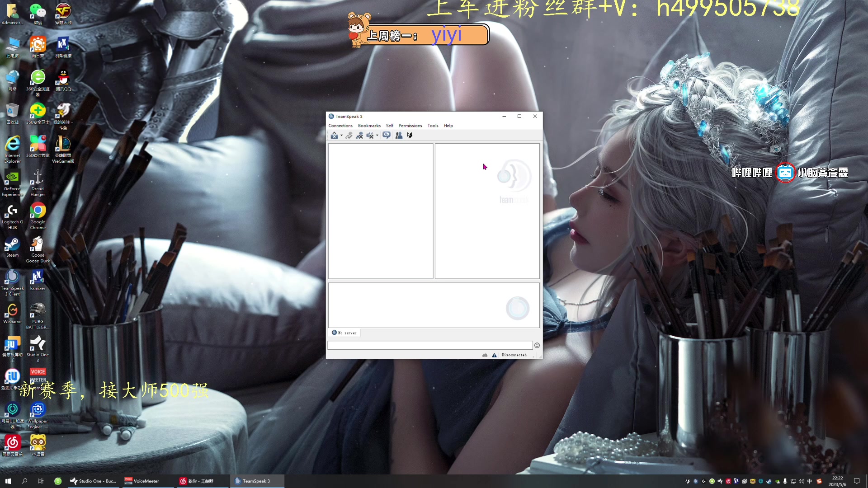Click the Disconnected status text
868x488 pixels.
click(x=514, y=355)
